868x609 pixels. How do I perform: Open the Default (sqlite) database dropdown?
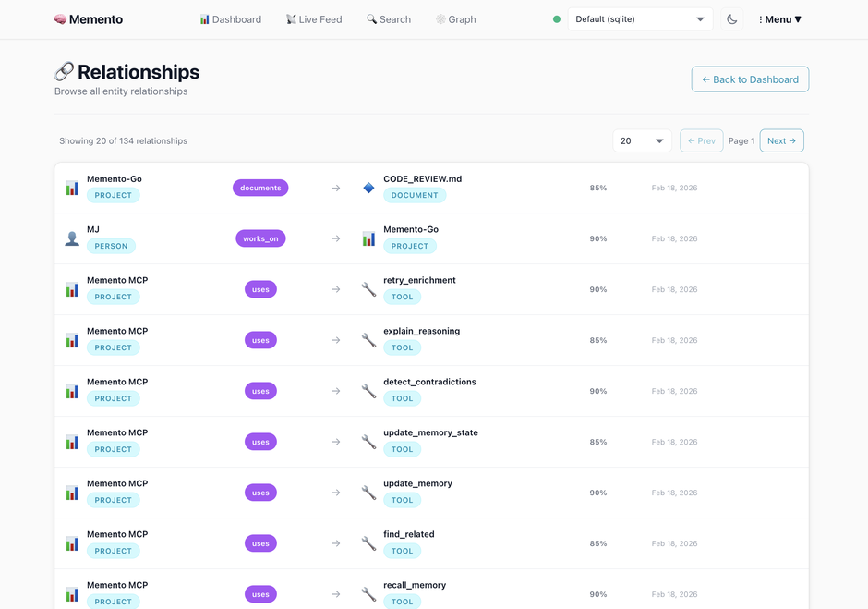640,19
